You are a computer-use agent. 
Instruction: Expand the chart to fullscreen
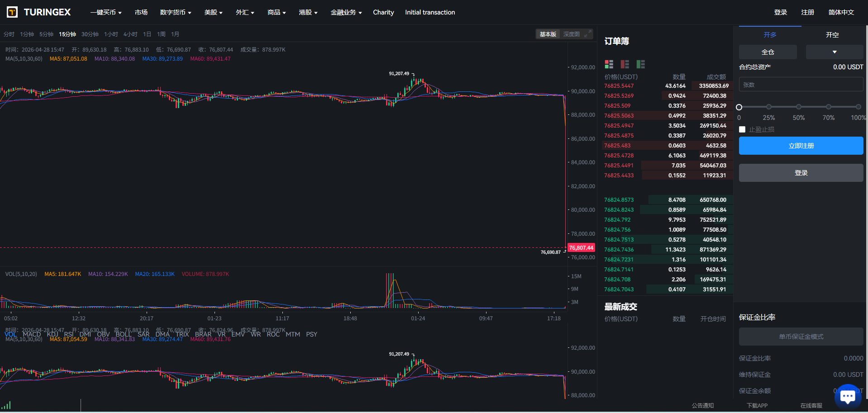(587, 34)
